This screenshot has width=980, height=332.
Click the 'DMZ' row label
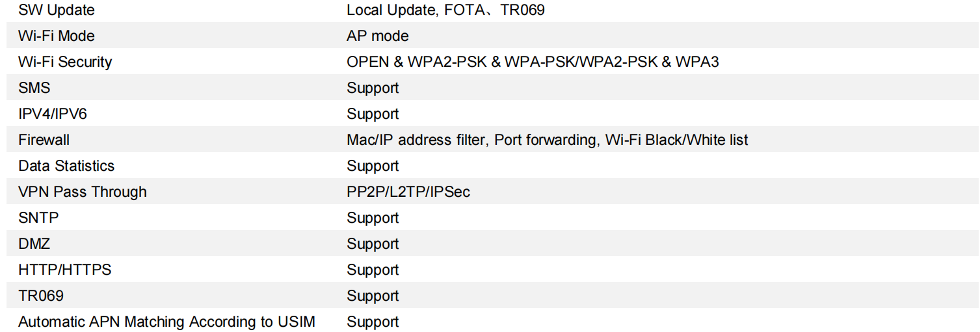(34, 244)
